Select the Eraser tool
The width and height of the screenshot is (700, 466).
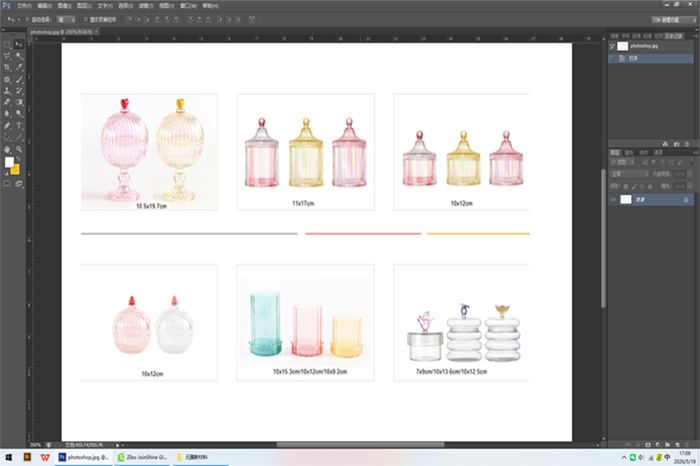(7, 102)
